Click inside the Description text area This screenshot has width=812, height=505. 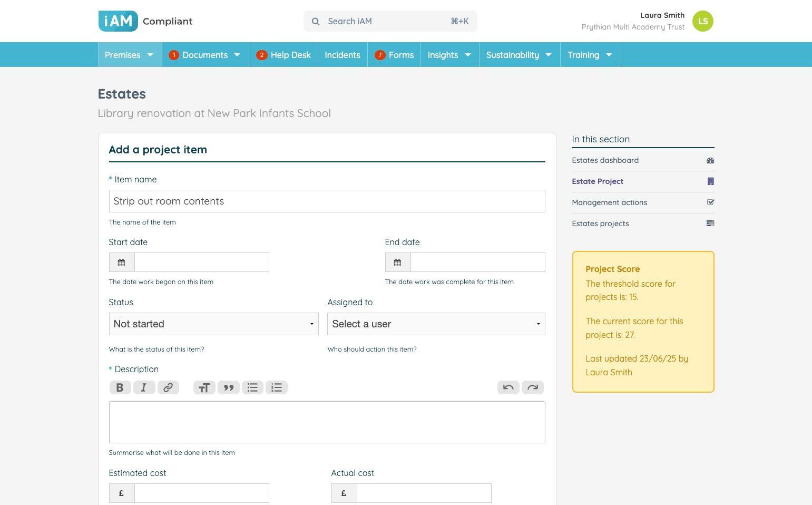(x=327, y=422)
